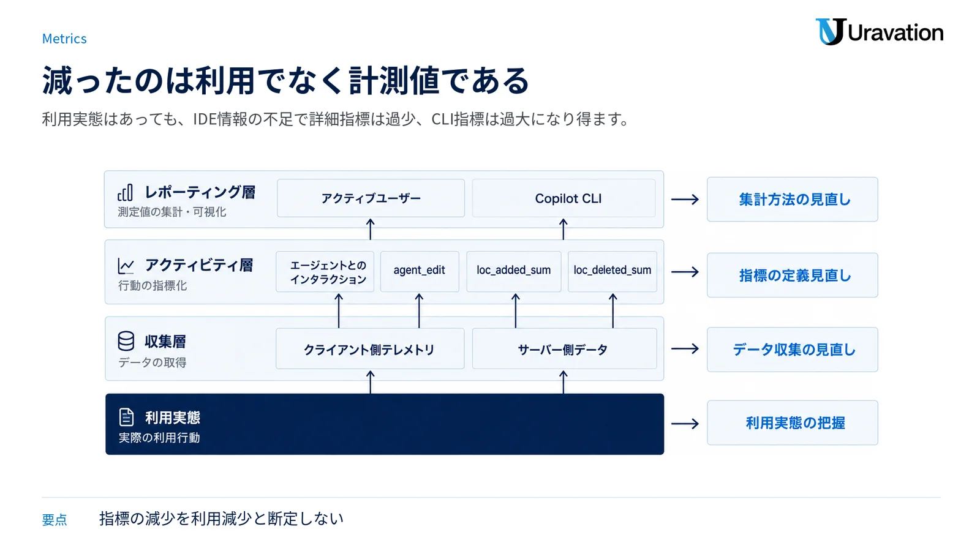The width and height of the screenshot is (980, 551).
Task: Select the サーバー側データ box
Action: tap(564, 349)
